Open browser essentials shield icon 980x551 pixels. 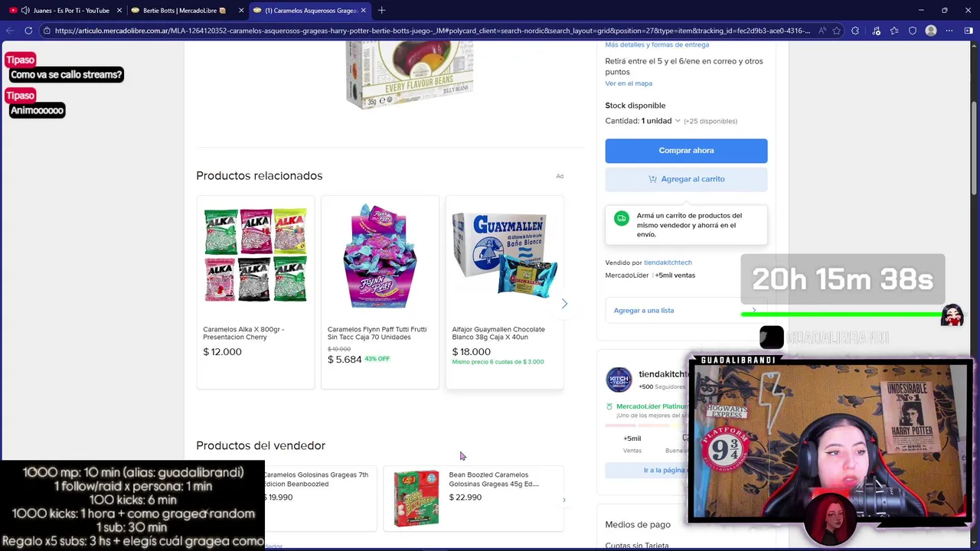tap(913, 31)
